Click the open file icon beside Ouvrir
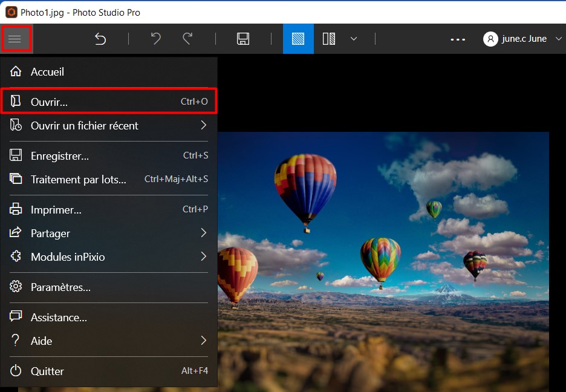Viewport: 566px width, 392px height. coord(16,101)
